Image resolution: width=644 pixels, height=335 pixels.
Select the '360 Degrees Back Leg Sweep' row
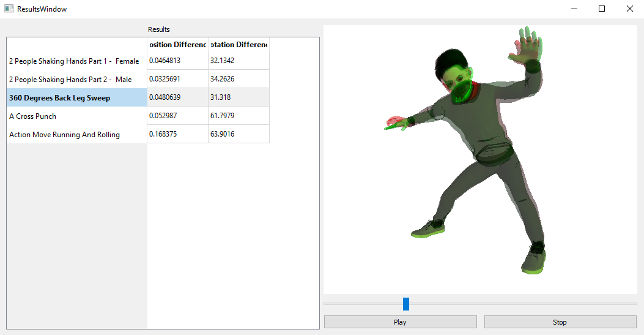(76, 97)
